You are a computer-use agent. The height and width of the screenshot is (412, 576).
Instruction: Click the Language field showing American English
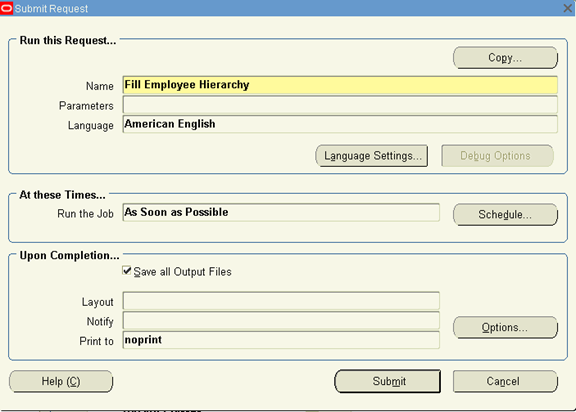point(340,124)
